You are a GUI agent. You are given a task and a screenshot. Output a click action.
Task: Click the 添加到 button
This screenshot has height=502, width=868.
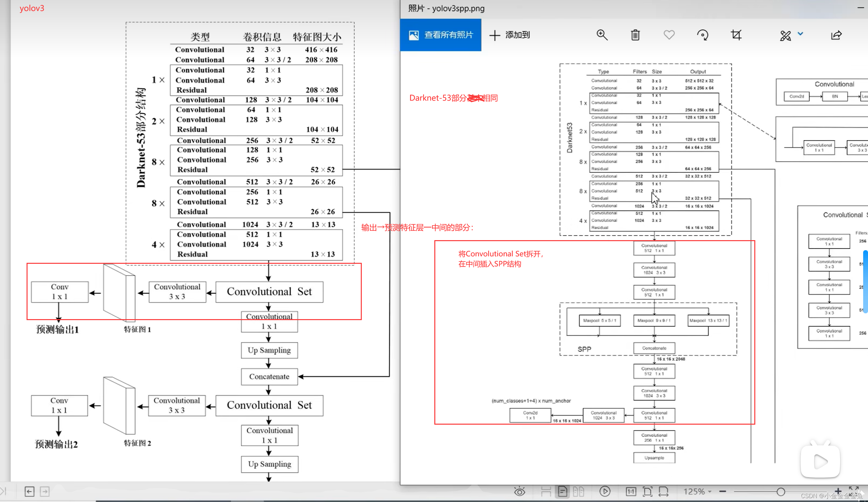(512, 35)
